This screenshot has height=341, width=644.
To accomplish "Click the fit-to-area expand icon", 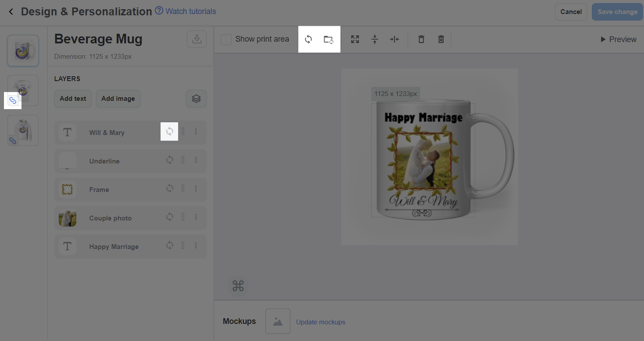I will pos(355,39).
